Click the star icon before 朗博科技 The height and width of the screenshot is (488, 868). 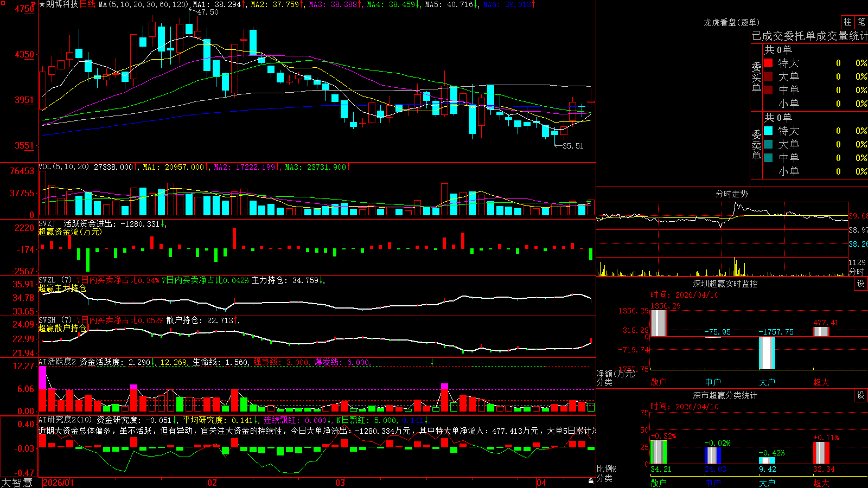pos(42,4)
